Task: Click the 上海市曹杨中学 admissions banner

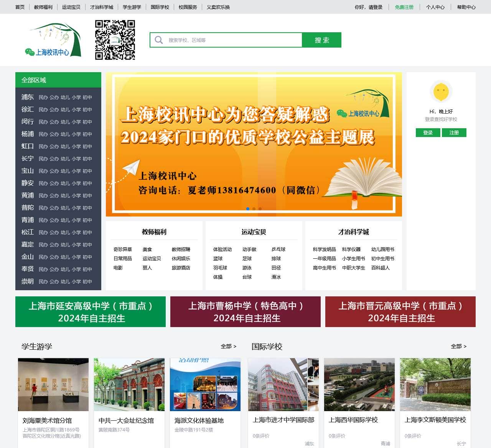Action: (245, 312)
